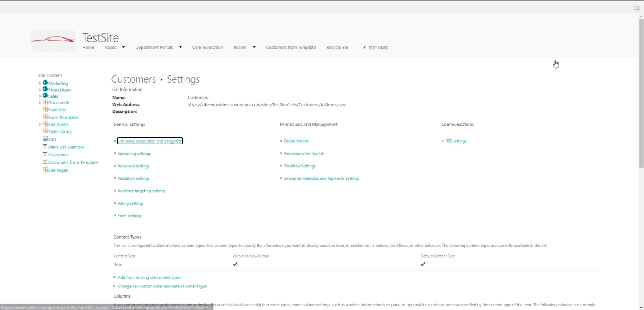Screen dimensions: 644x310
Task: Click the Style Library folder icon
Action: click(45, 131)
